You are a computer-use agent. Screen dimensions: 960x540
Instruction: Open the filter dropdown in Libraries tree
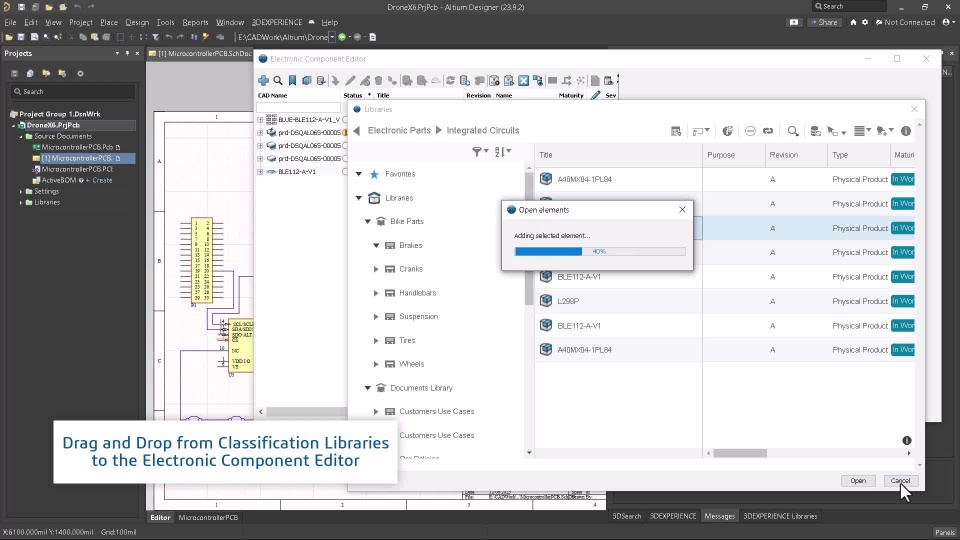point(480,151)
